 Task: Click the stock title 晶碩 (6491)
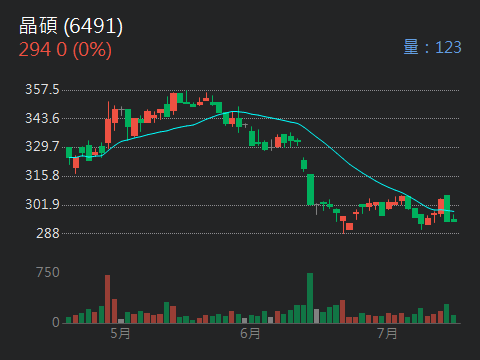pos(71,26)
